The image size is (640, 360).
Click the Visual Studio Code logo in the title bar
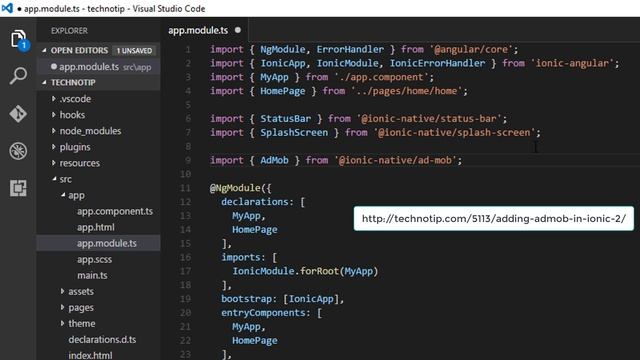[7, 8]
